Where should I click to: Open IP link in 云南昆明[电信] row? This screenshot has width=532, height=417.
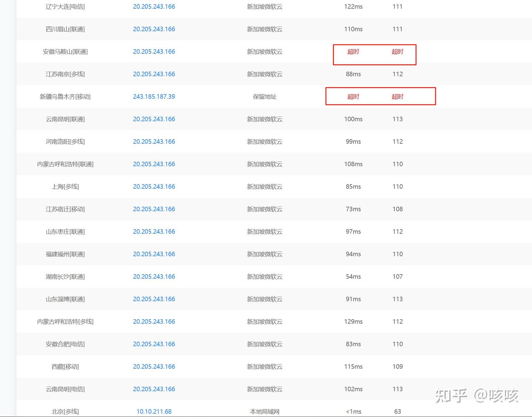(154, 389)
